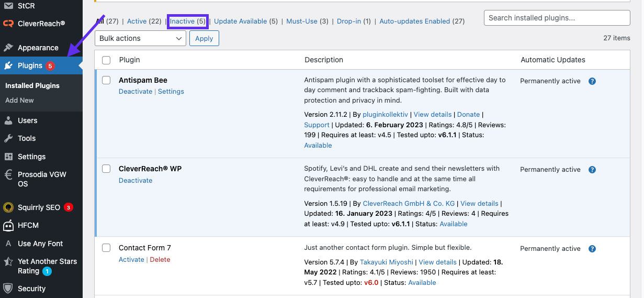Open Takayuki Miyoshi author link
This screenshot has height=298, width=644.
387,262
